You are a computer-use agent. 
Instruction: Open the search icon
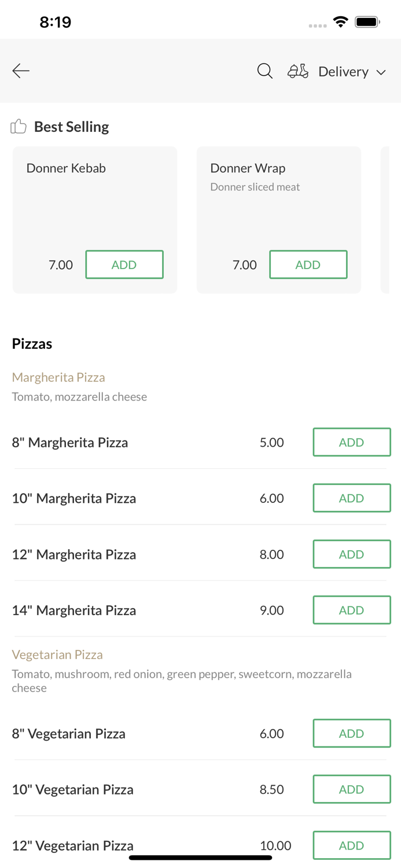pyautogui.click(x=264, y=71)
